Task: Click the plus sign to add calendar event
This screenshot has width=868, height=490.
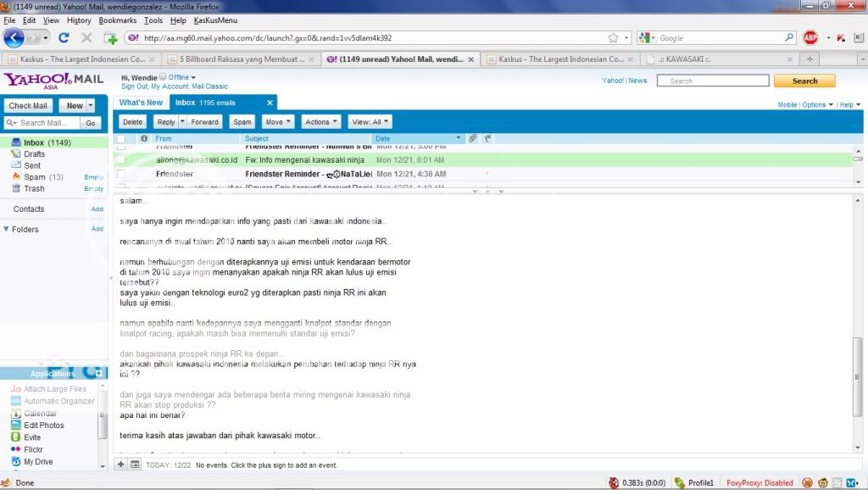Action: click(x=120, y=465)
